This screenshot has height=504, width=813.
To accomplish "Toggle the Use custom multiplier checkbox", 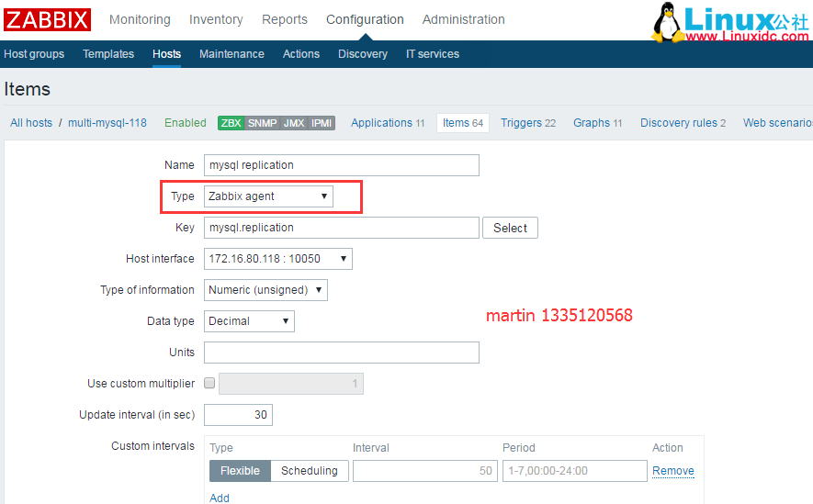I will pyautogui.click(x=209, y=383).
